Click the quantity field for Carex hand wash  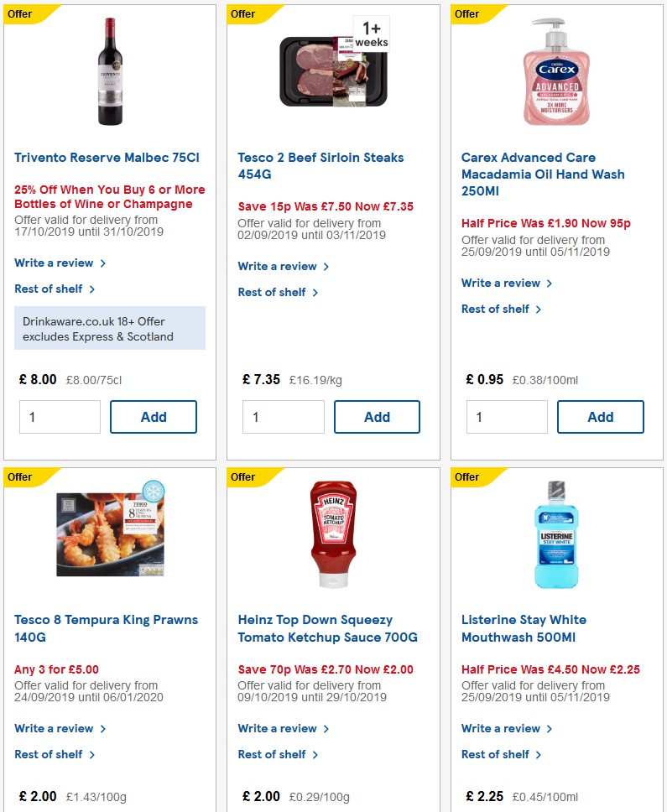(x=507, y=416)
